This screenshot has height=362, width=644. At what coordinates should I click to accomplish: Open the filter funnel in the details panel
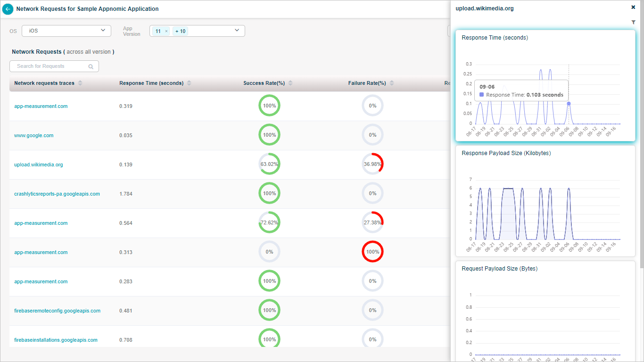(x=633, y=22)
